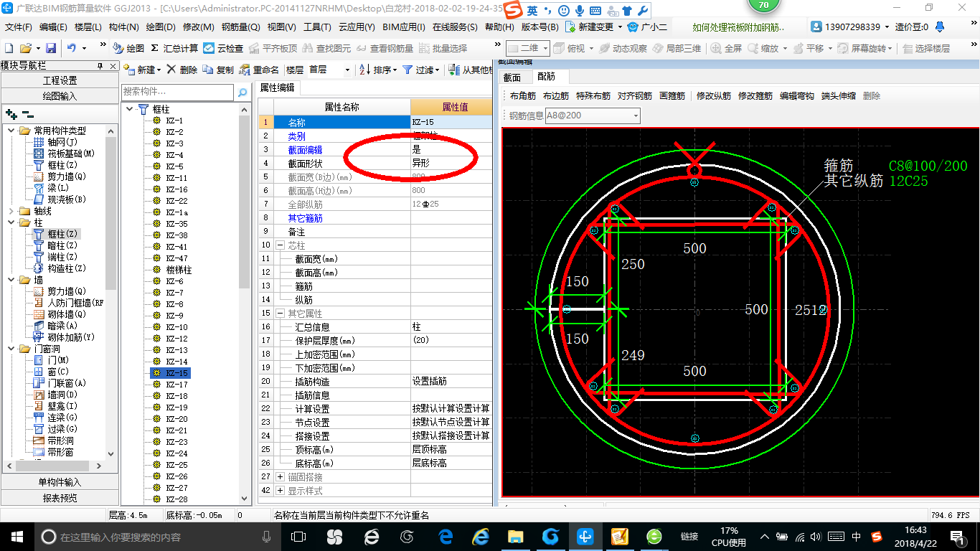Image resolution: width=980 pixels, height=551 pixels.
Task: Open the 二维 view mode dropdown
Action: click(545, 48)
